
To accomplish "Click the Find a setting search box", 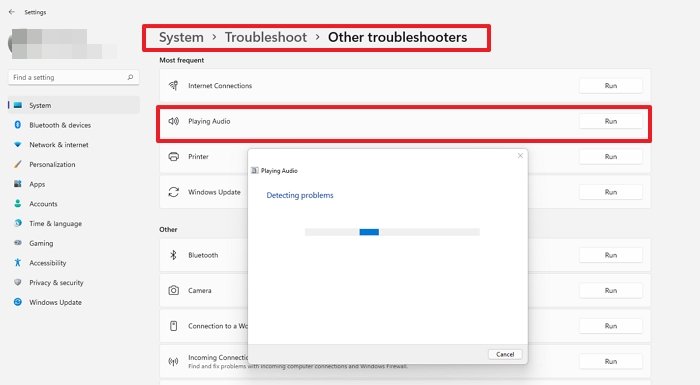I will coord(74,77).
